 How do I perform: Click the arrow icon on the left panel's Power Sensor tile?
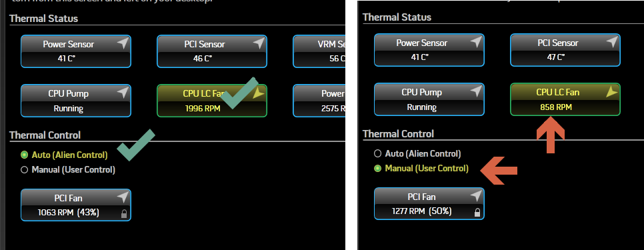point(123,43)
